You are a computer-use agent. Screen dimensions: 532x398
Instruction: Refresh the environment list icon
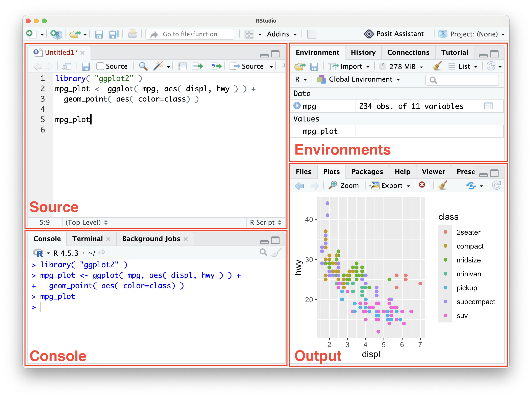(491, 66)
